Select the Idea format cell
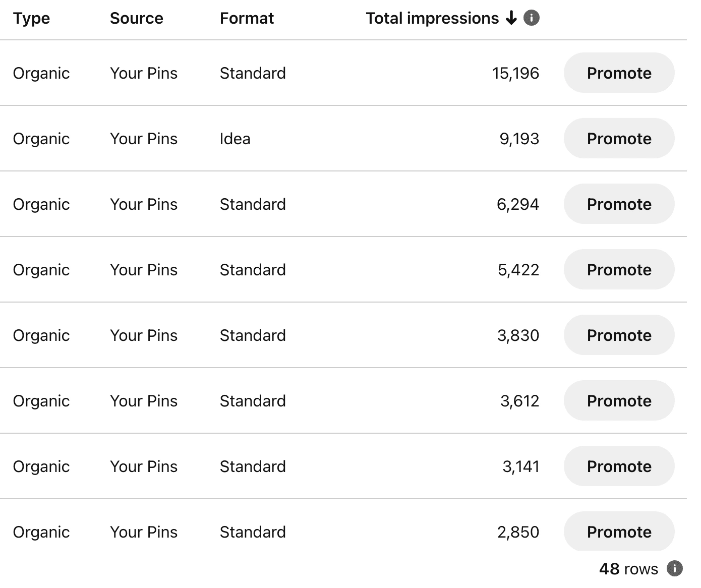The height and width of the screenshot is (588, 701). (235, 139)
